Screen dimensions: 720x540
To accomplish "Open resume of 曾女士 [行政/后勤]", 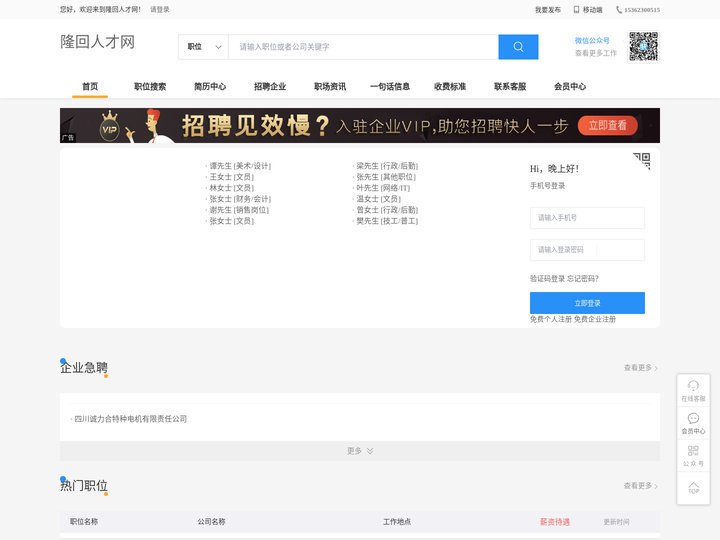I will point(387,210).
